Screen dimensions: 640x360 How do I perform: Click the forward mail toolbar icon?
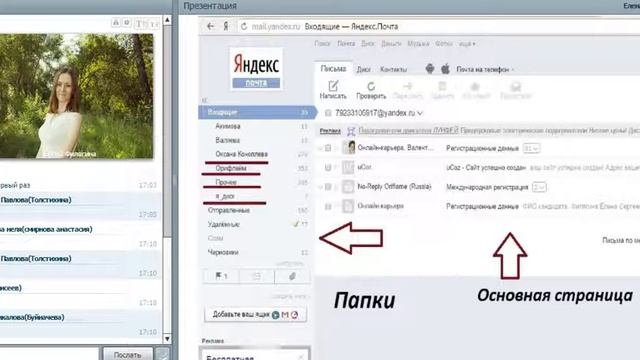click(407, 86)
